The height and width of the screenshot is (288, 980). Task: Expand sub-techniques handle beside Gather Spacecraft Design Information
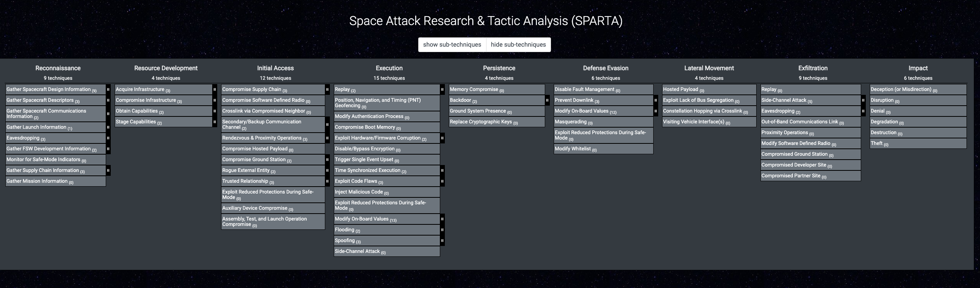pyautogui.click(x=108, y=89)
